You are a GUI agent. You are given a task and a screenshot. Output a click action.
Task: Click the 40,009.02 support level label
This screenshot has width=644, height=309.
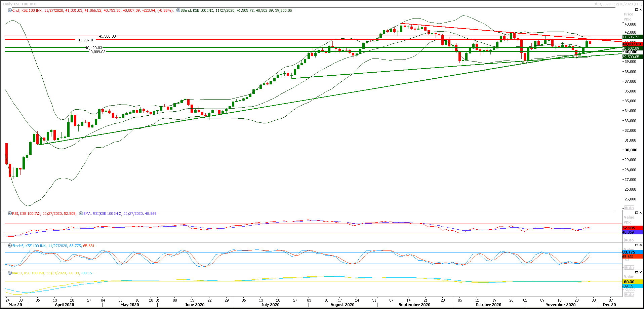pos(97,52)
